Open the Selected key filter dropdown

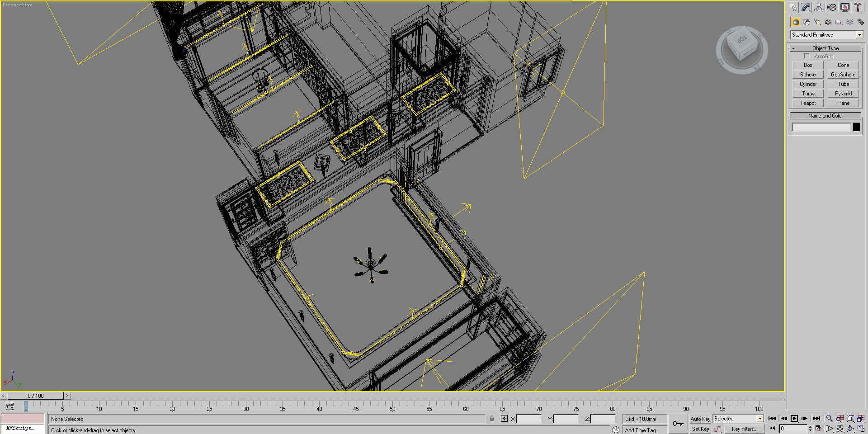pos(738,419)
